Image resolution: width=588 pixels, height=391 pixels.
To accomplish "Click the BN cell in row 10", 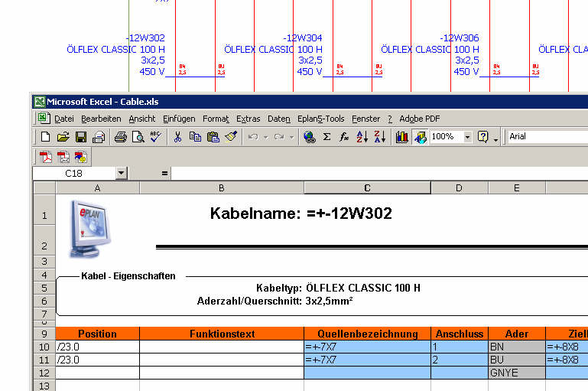I will coord(517,347).
